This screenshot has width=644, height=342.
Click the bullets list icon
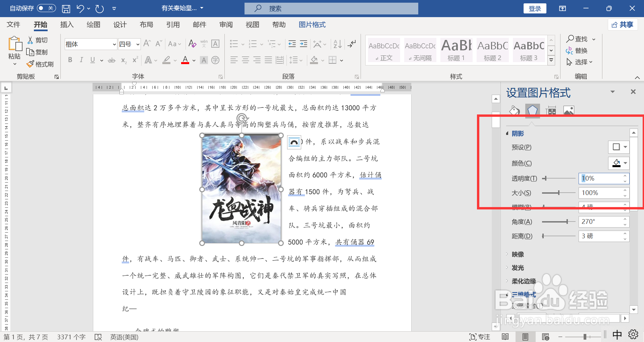234,44
